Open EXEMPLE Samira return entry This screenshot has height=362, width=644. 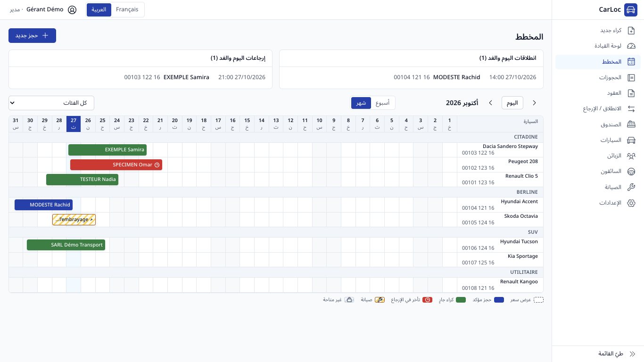coord(140,77)
